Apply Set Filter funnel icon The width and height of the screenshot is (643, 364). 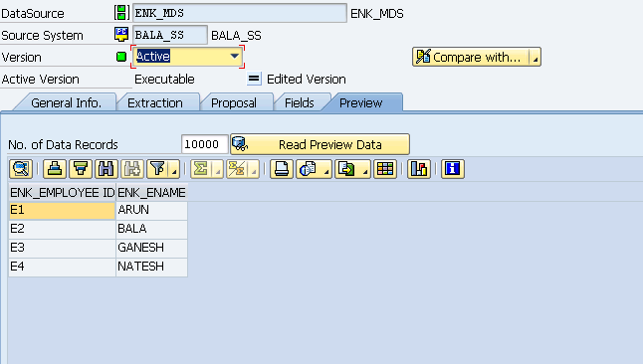[x=158, y=169]
